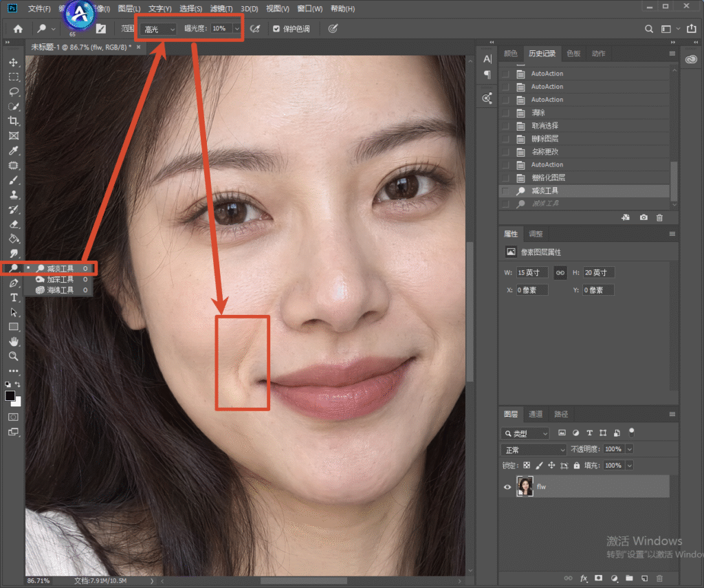Screen dimensions: 704x588
Task: Delete current history state trash icon
Action: click(x=659, y=217)
